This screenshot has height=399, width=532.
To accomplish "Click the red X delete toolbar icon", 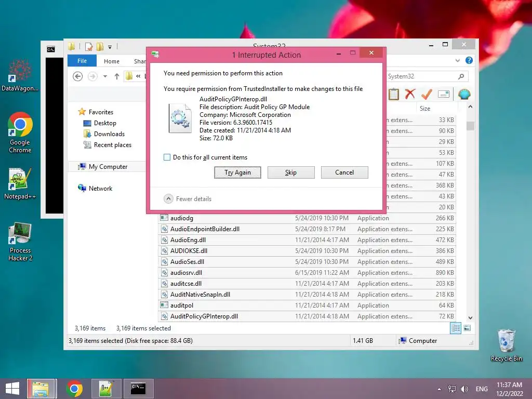I will pyautogui.click(x=410, y=94).
